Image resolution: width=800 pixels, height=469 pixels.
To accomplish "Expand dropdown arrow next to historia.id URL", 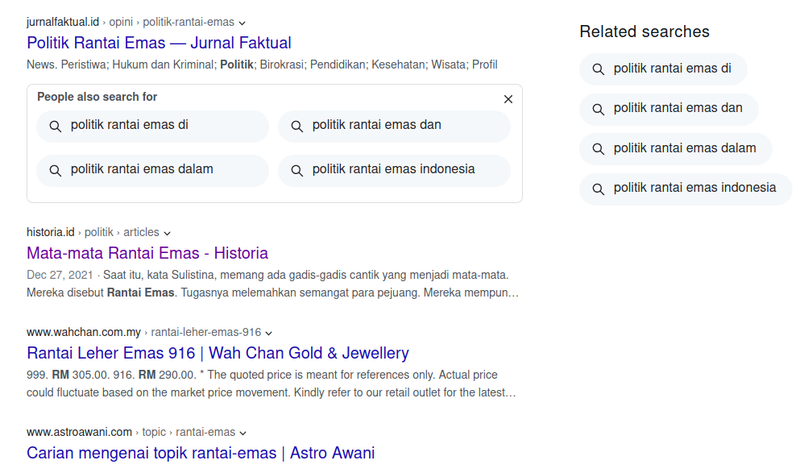I will [168, 232].
